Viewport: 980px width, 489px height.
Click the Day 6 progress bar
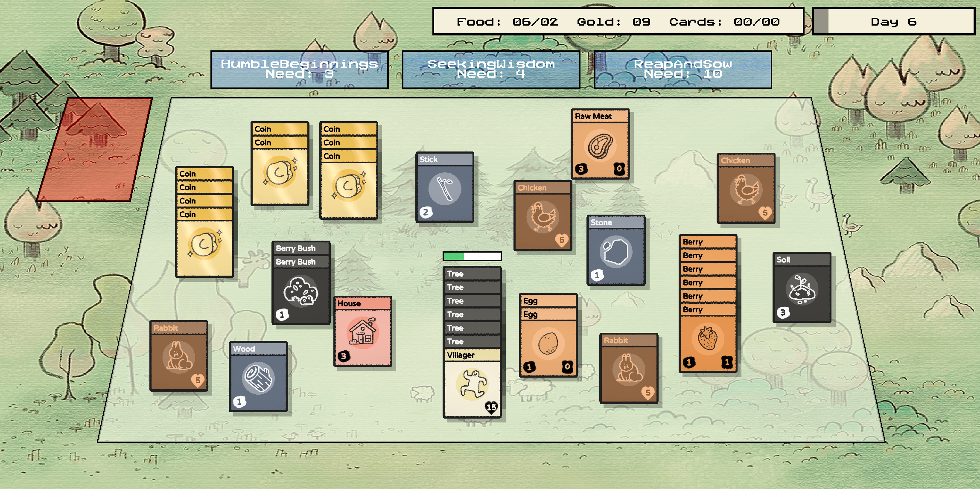(x=894, y=21)
